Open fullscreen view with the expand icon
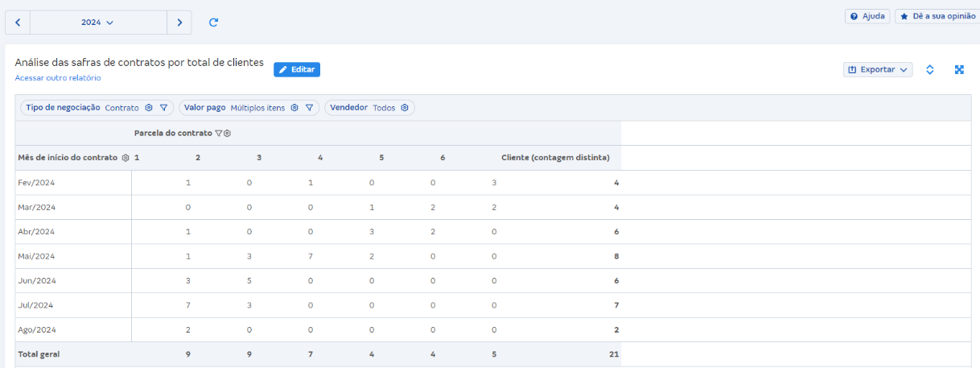Screen dimensions: 980x368 pyautogui.click(x=959, y=70)
